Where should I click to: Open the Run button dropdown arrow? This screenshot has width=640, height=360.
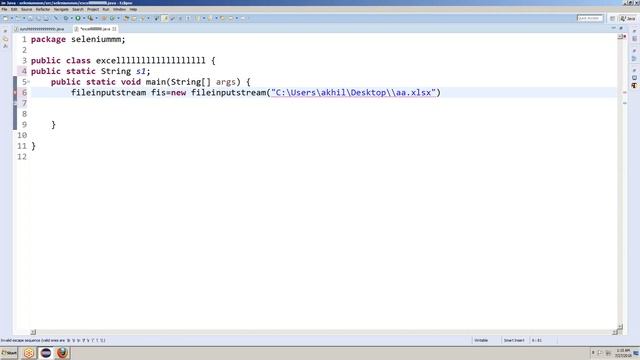(x=83, y=18)
